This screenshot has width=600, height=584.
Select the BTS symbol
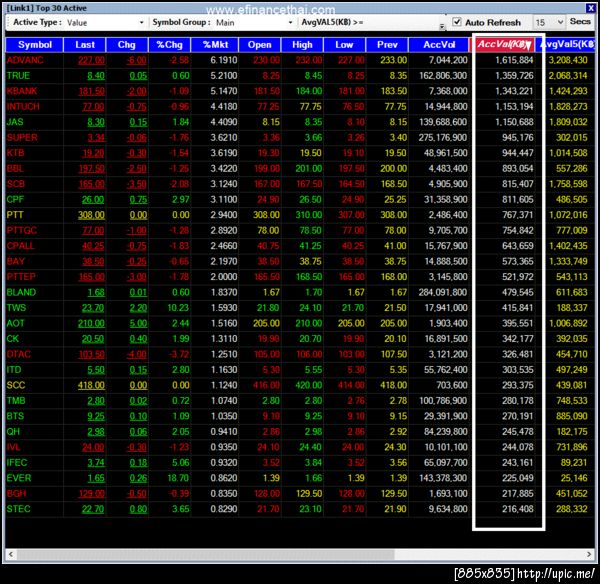(x=15, y=416)
